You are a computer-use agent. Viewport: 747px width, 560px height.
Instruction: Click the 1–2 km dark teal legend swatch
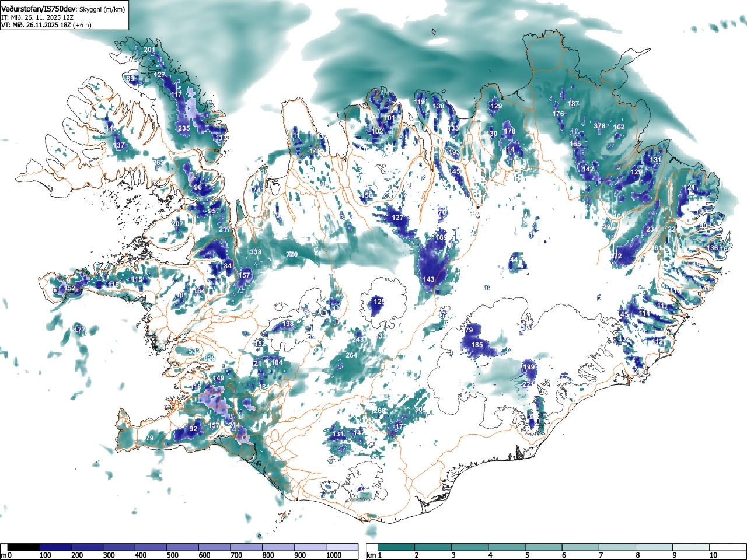coord(397,547)
